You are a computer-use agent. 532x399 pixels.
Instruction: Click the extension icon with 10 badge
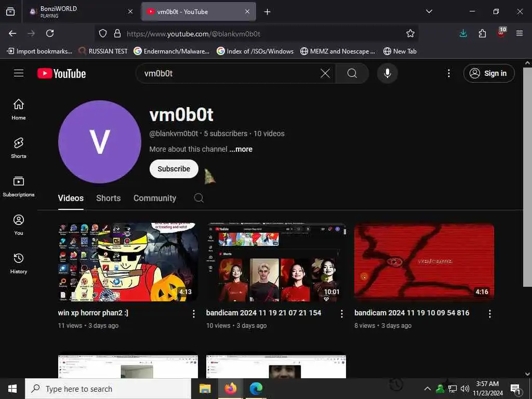[501, 33]
